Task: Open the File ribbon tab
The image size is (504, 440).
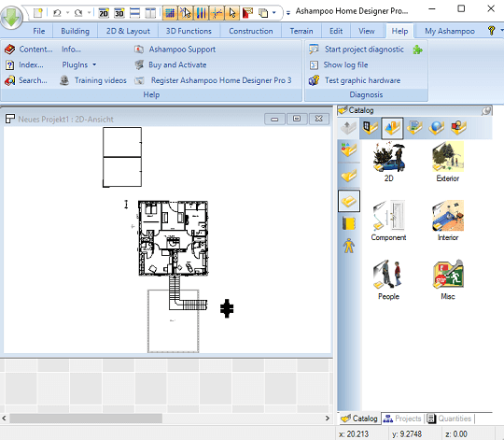Action: pos(39,31)
